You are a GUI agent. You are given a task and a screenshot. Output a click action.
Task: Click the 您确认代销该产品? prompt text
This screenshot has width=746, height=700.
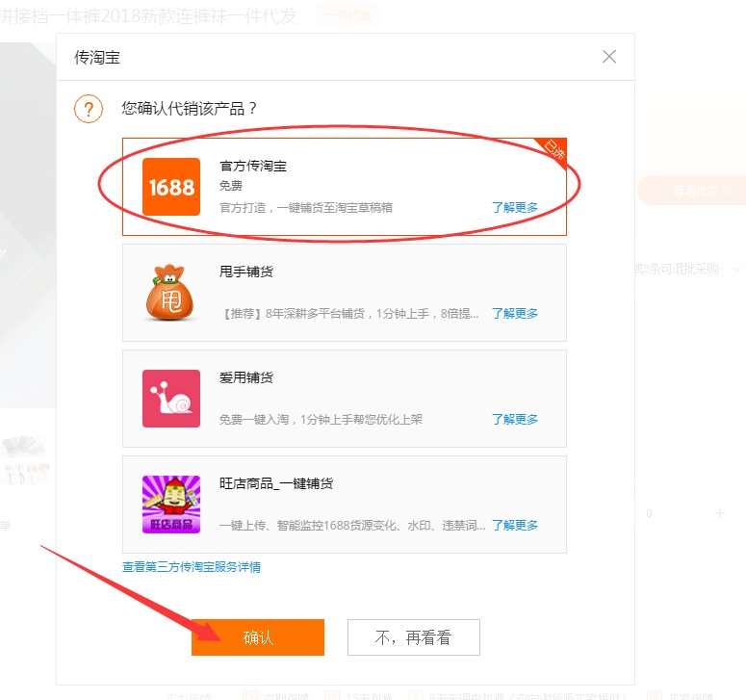tap(190, 109)
